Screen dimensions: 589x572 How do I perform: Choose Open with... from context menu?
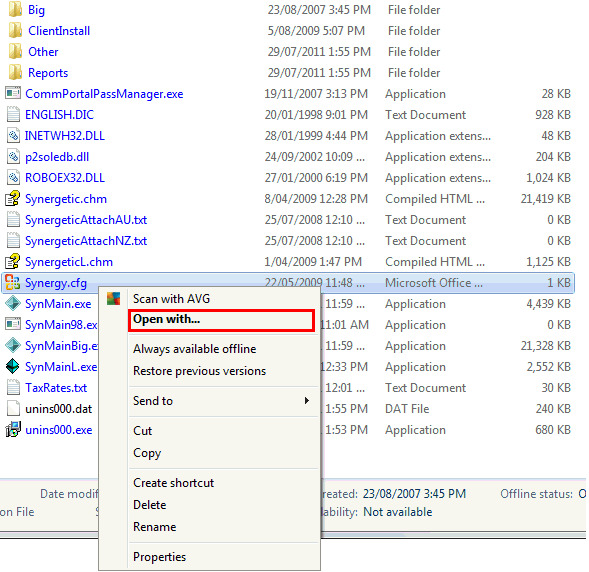[x=221, y=320]
